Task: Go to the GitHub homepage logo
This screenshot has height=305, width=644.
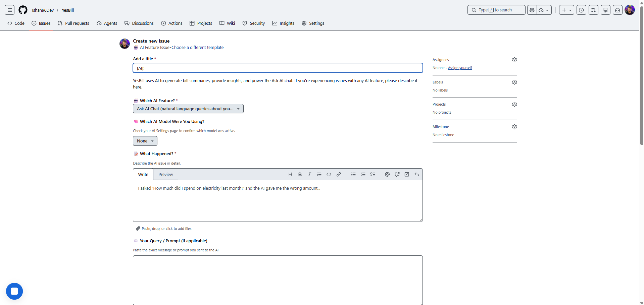Action: (23, 10)
